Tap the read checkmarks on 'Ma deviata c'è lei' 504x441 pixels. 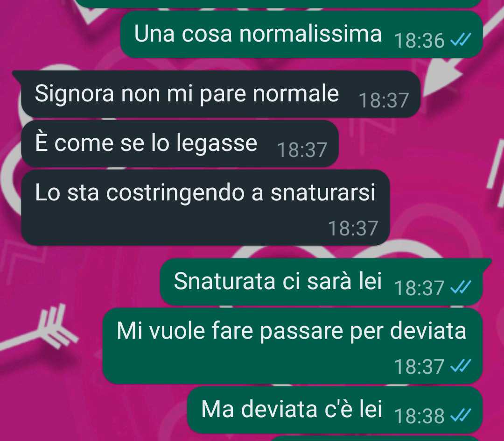tap(461, 415)
